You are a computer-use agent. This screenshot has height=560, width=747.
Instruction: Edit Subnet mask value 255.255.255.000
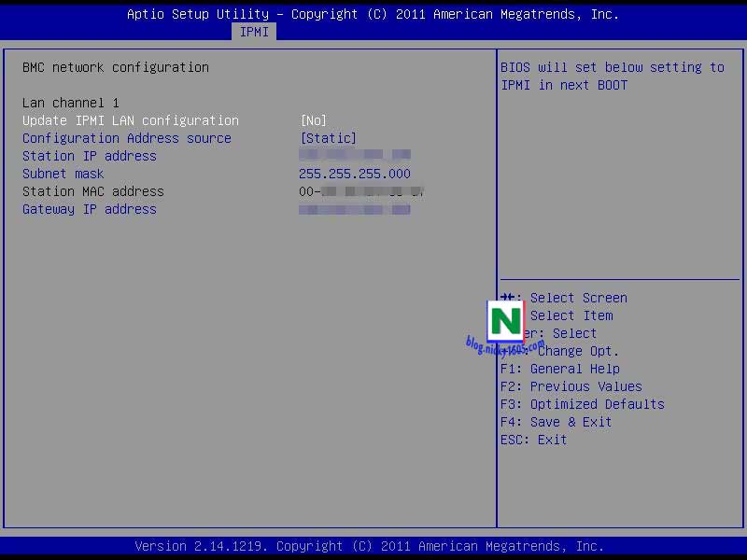pos(355,174)
